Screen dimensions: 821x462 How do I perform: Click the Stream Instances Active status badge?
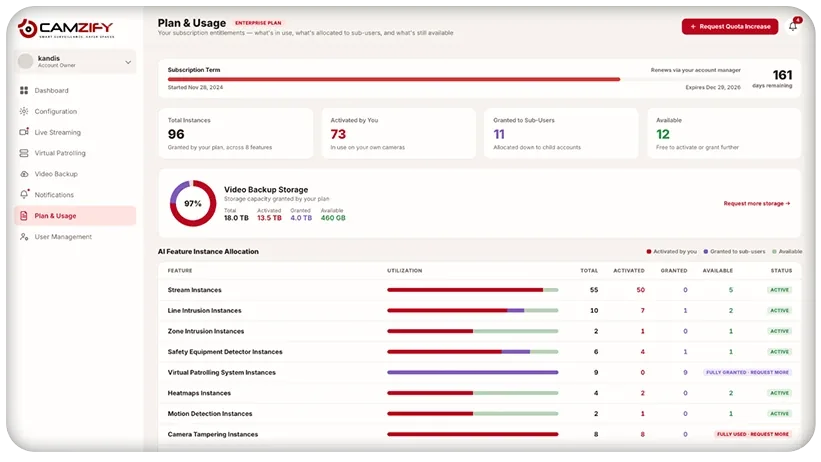coord(779,290)
